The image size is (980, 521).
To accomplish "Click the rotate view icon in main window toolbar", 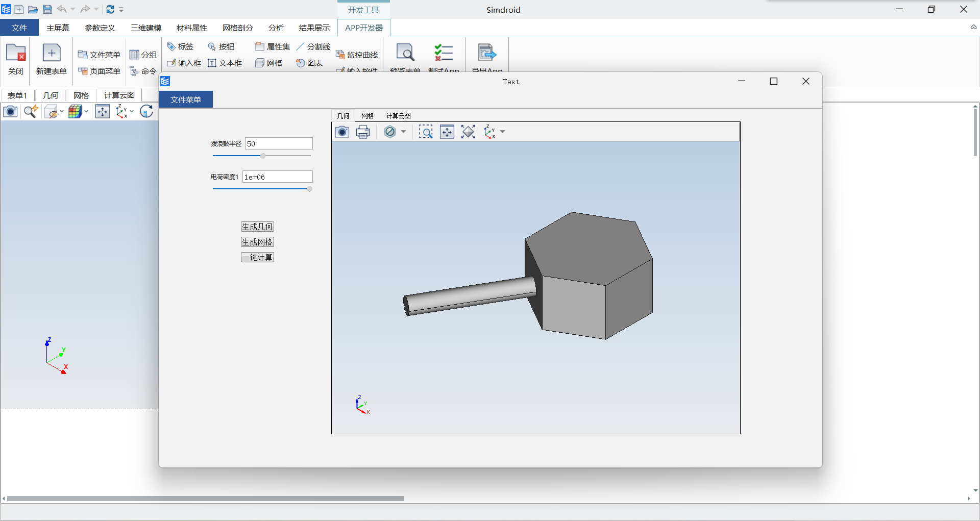I will (146, 111).
